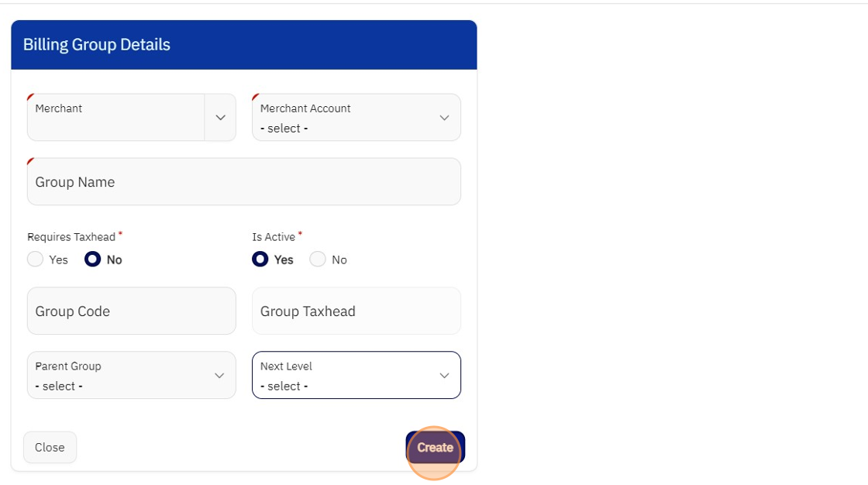The height and width of the screenshot is (485, 868).
Task: Select Yes for Requires Taxhead
Action: pos(36,260)
